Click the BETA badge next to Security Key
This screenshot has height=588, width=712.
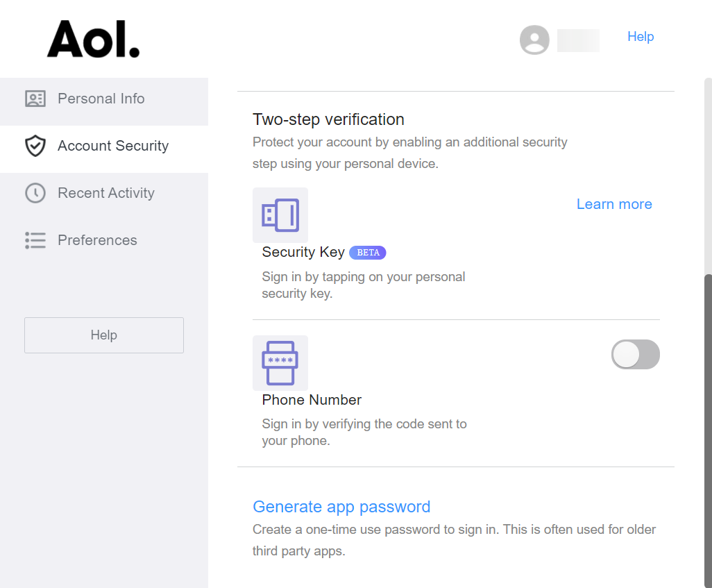(368, 253)
